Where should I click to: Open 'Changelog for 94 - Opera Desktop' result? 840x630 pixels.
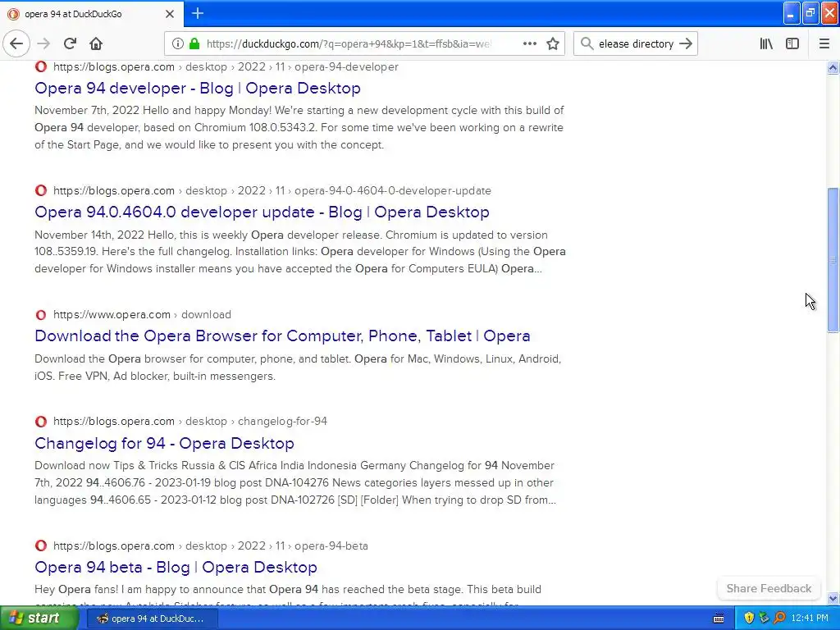164,443
